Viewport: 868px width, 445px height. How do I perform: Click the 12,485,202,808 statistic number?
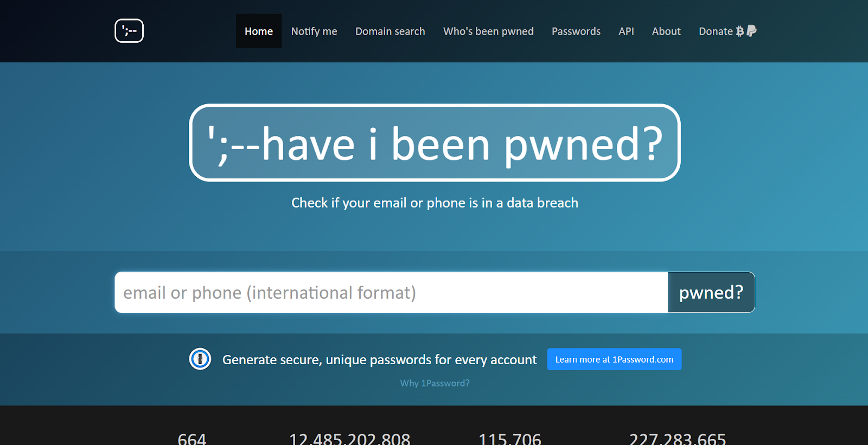(350, 438)
